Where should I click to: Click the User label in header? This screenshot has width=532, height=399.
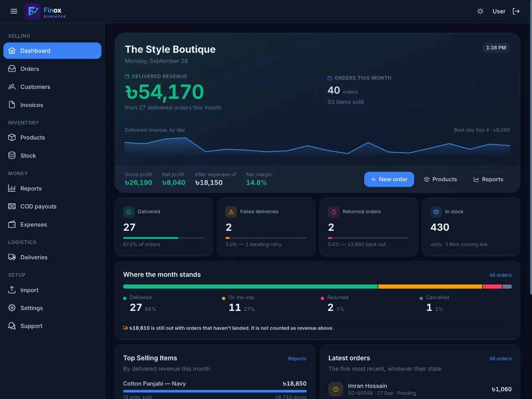499,11
